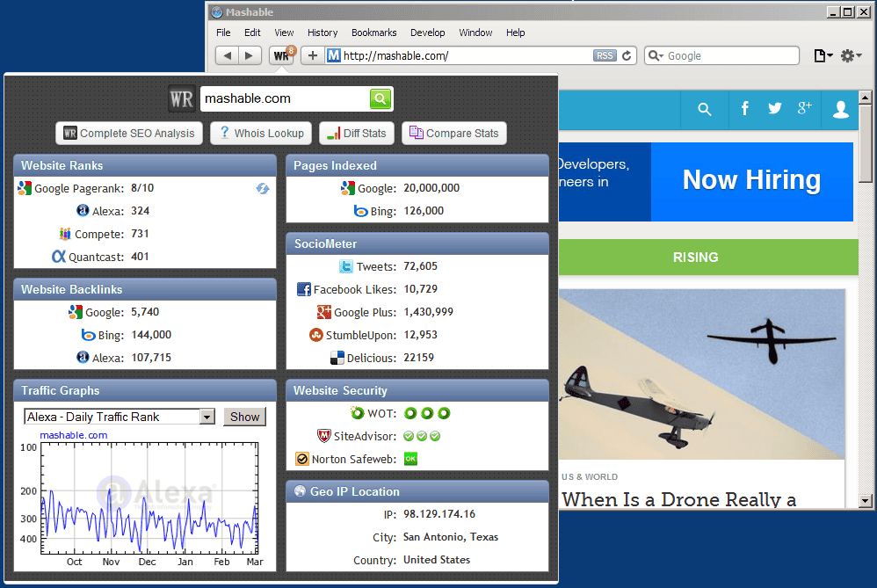This screenshot has height=588, width=877.
Task: Click the Facebook Likes icon
Action: point(304,289)
